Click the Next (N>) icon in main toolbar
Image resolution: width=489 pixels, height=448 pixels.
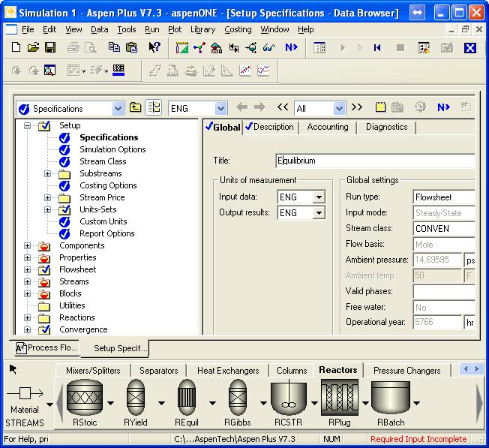click(291, 47)
